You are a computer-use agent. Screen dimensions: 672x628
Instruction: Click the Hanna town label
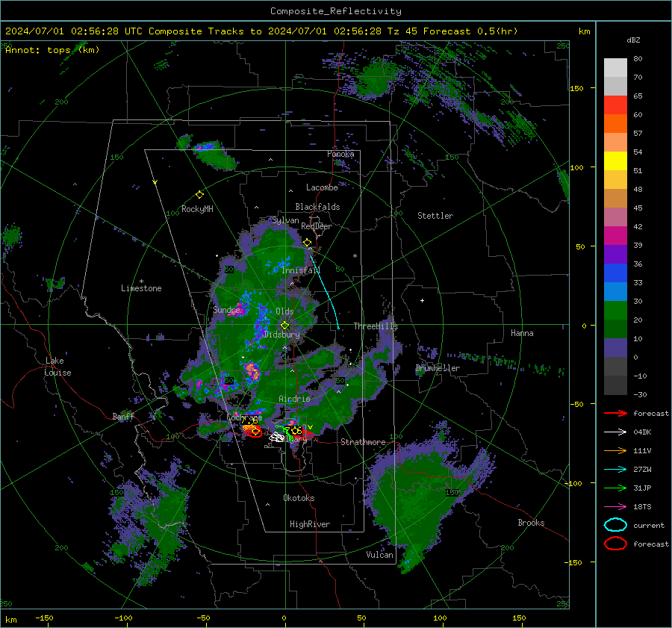(522, 333)
